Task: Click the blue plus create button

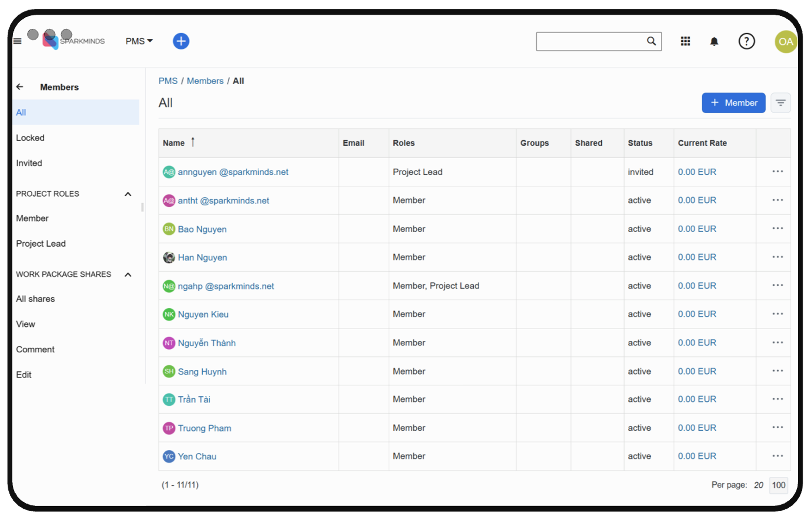Action: (x=181, y=41)
